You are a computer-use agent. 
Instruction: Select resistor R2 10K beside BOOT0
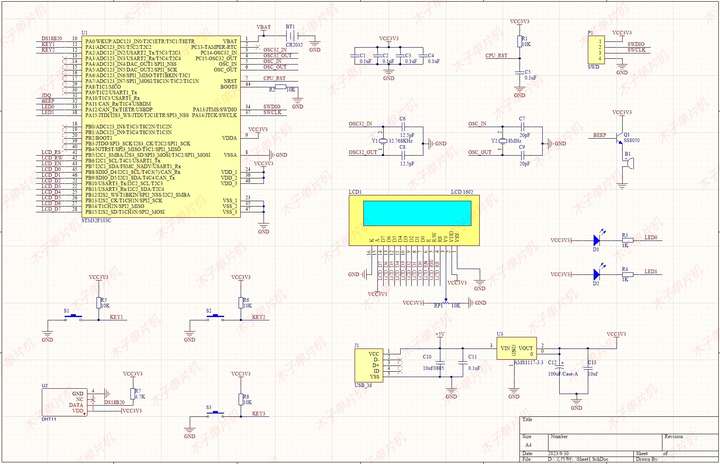click(280, 87)
